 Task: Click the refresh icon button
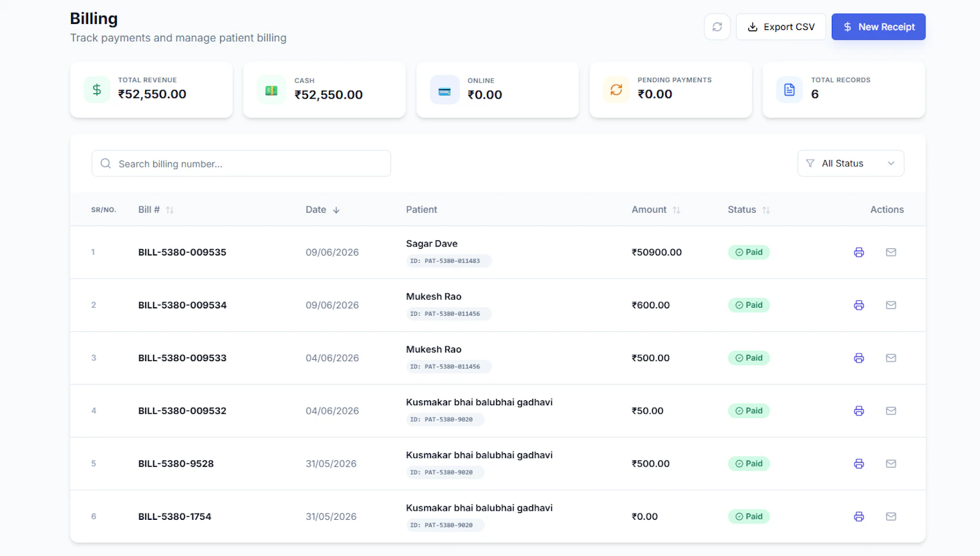(x=717, y=27)
